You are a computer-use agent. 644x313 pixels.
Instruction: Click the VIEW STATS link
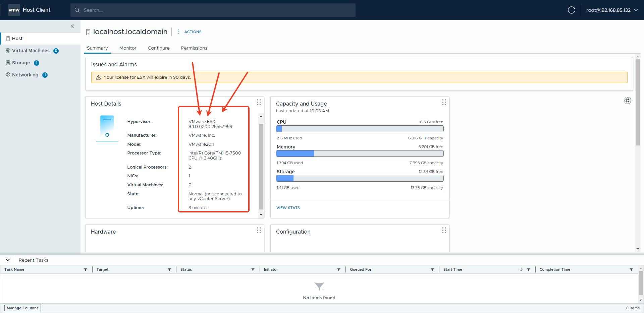point(288,208)
